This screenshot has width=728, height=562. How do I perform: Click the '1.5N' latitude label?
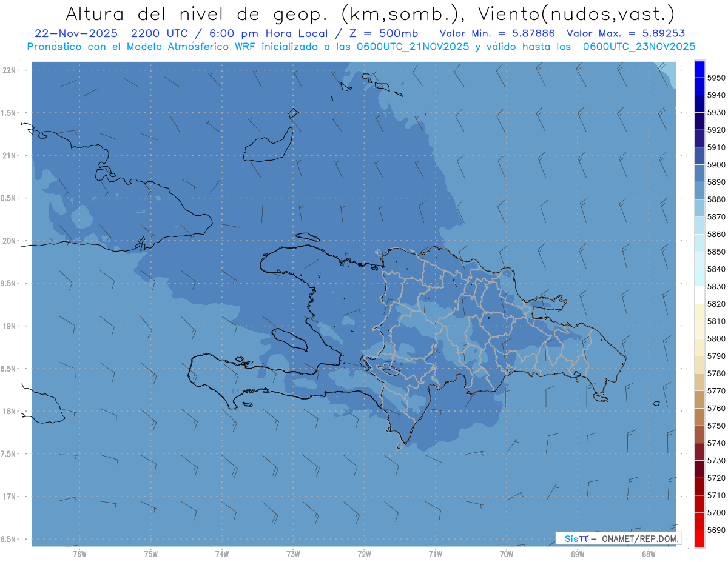click(8, 113)
